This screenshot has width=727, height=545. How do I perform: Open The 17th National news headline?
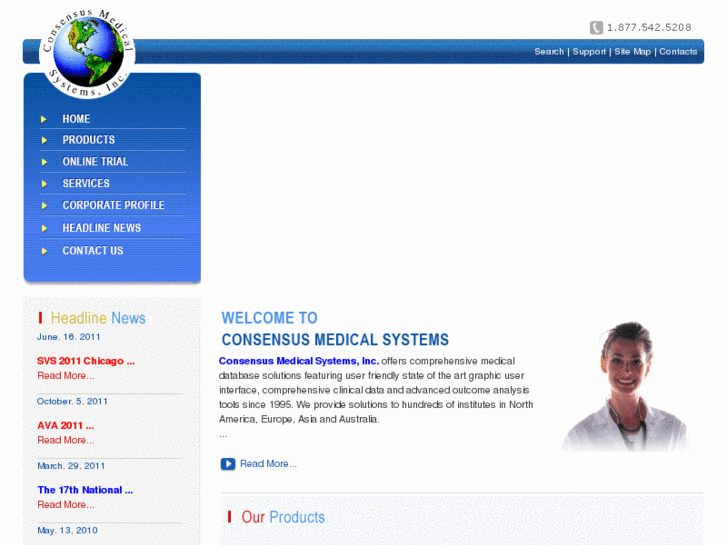pos(85,490)
